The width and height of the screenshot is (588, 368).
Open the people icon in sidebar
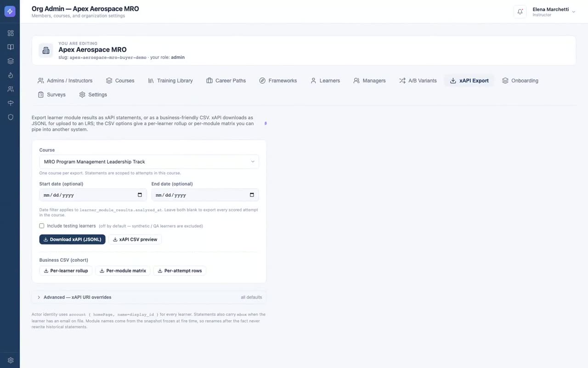[x=11, y=89]
